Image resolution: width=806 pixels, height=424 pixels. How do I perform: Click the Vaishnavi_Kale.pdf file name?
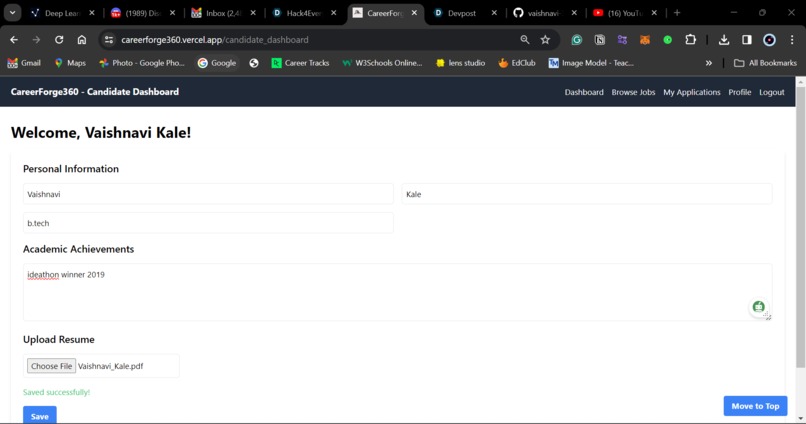pyautogui.click(x=111, y=366)
